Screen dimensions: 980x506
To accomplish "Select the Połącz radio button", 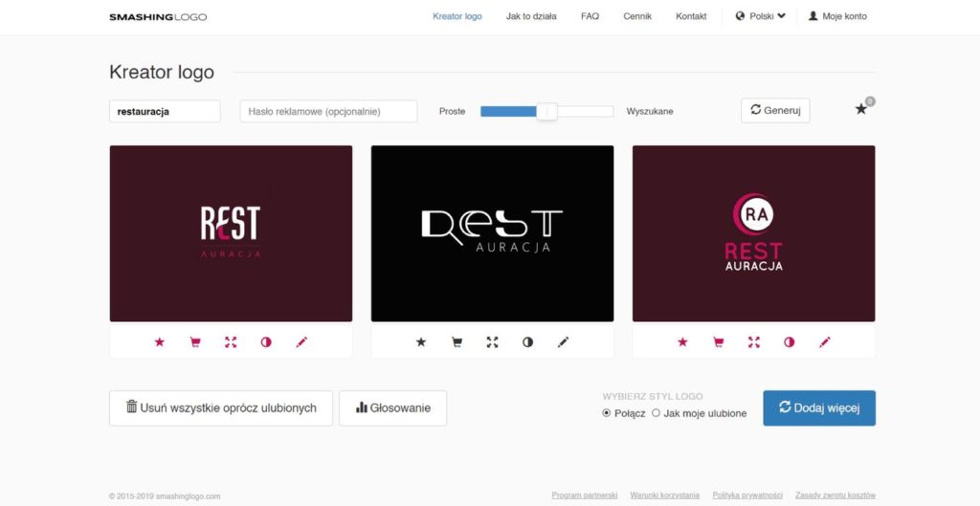I will (x=607, y=413).
